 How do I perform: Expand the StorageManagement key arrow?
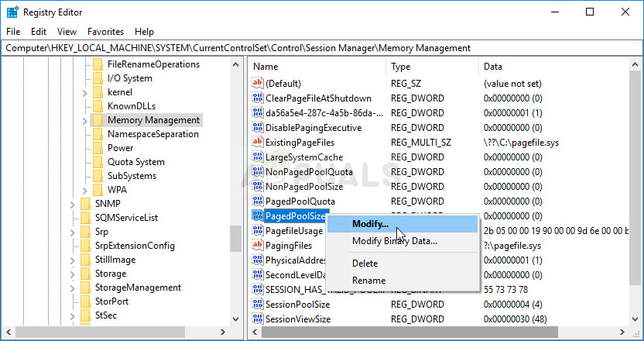click(72, 288)
